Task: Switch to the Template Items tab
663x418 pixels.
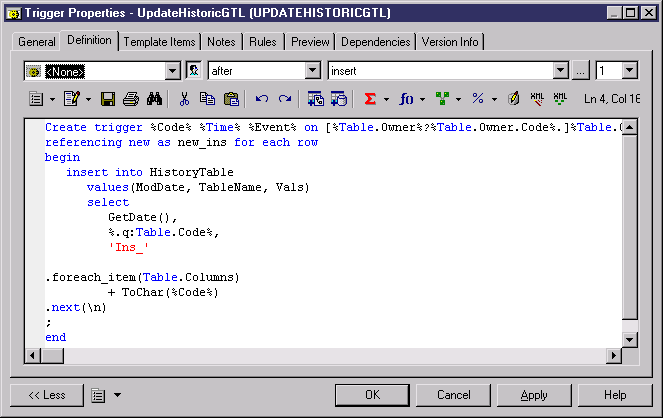Action: point(160,42)
